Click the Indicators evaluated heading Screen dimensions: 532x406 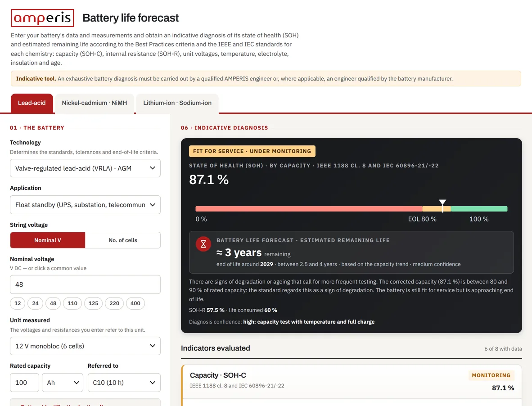point(216,348)
